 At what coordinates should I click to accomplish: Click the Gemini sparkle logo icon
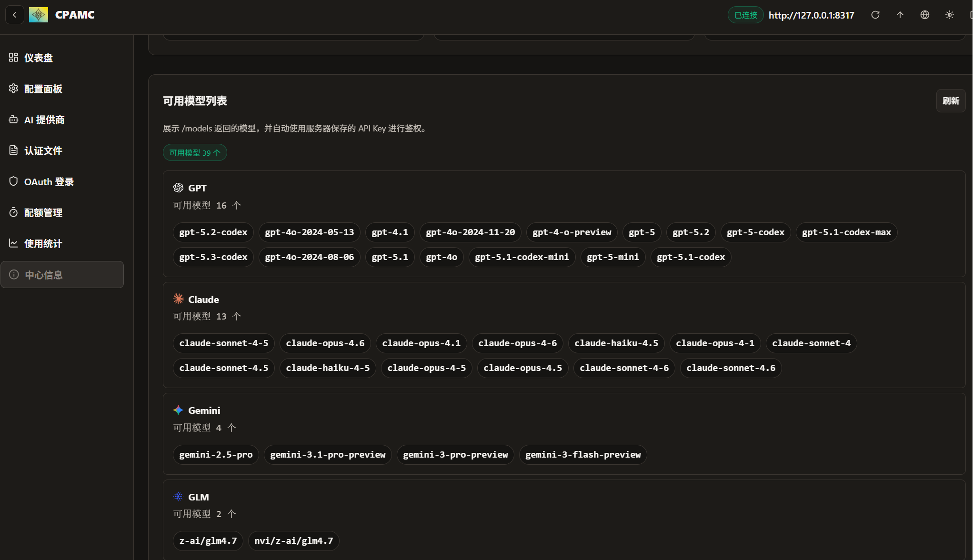point(178,410)
